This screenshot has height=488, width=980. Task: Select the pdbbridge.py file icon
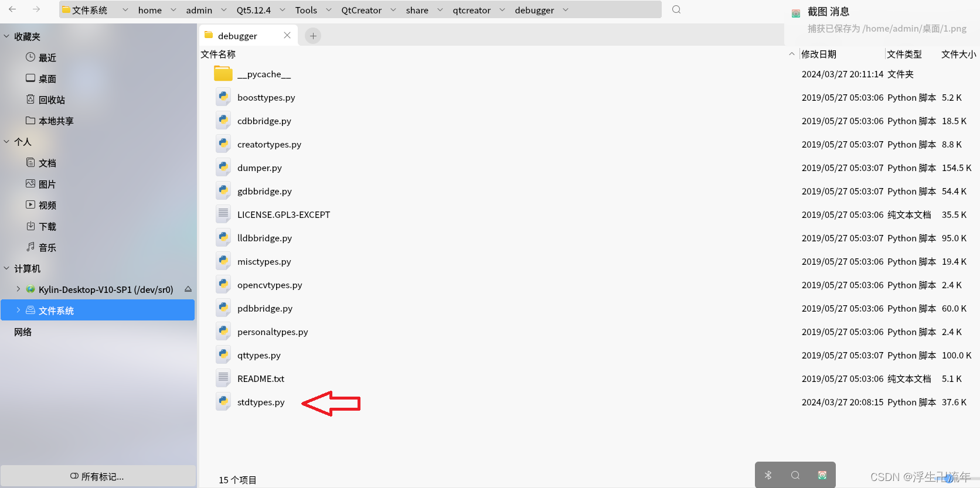click(223, 308)
